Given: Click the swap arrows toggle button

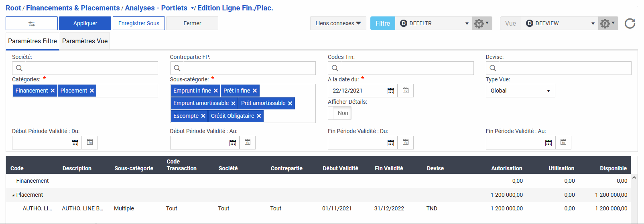Looking at the screenshot, I should (32, 23).
